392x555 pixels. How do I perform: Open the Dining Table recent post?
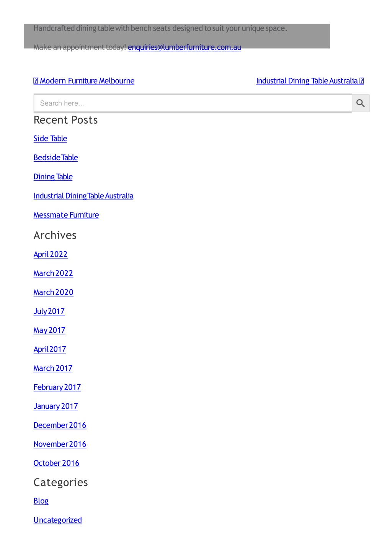pyautogui.click(x=53, y=177)
